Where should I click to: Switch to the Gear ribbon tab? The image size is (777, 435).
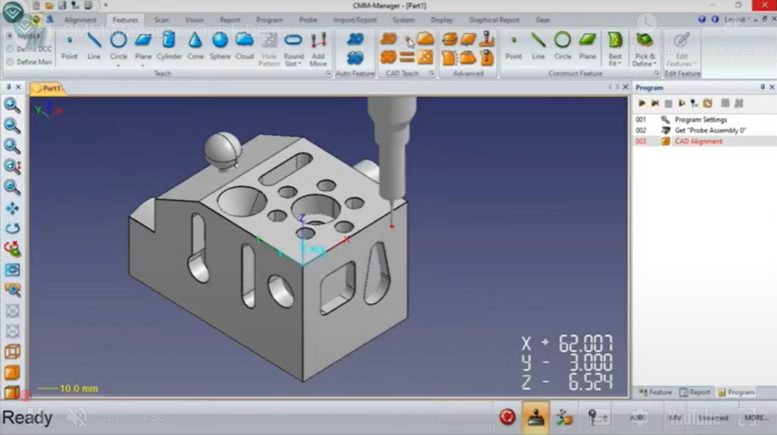point(543,20)
